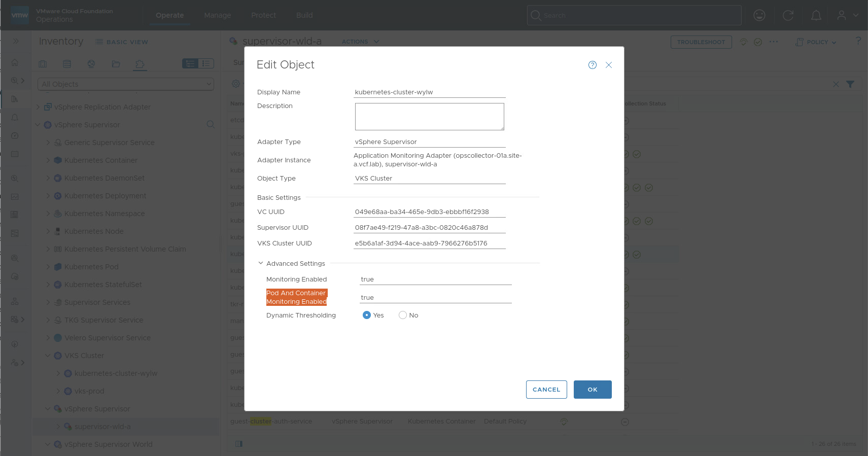
Task: Click the Cancel button
Action: (x=546, y=390)
